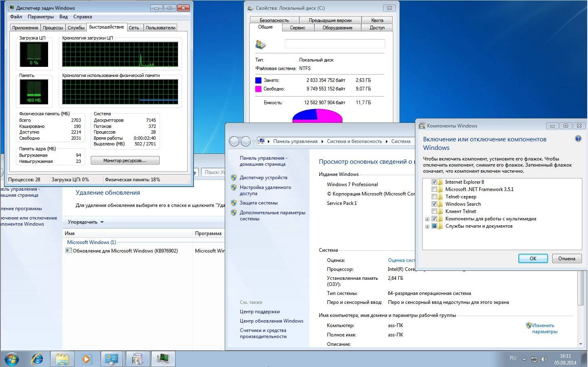Open Центр обновления Windows link
The height and width of the screenshot is (367, 588).
click(x=272, y=321)
